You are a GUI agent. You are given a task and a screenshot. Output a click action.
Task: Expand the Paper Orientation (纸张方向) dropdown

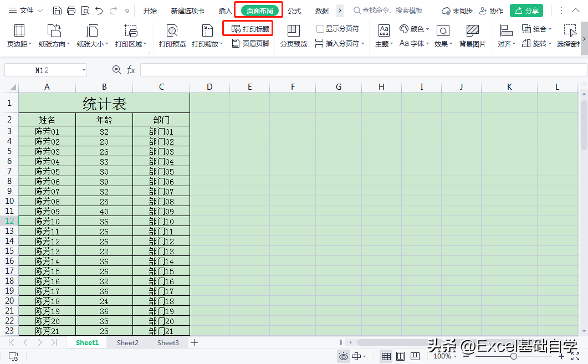click(54, 44)
